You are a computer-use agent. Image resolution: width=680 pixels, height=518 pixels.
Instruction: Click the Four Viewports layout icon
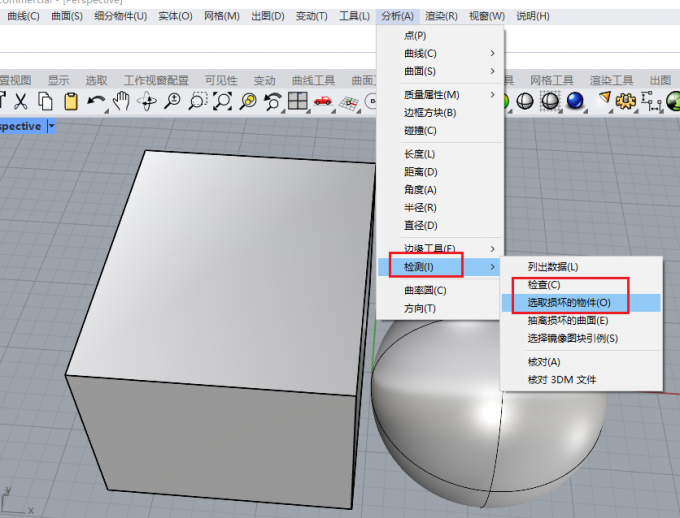(x=298, y=102)
